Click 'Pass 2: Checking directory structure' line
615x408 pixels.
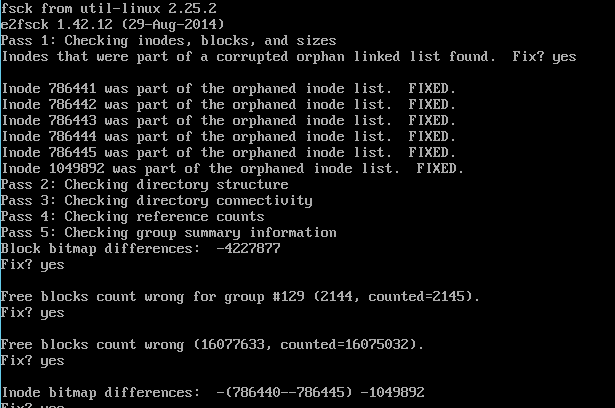(x=145, y=184)
